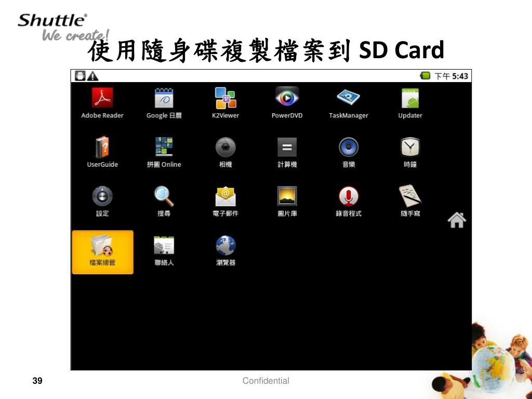
Task: Open the Adobe Reader app
Action: click(102, 103)
